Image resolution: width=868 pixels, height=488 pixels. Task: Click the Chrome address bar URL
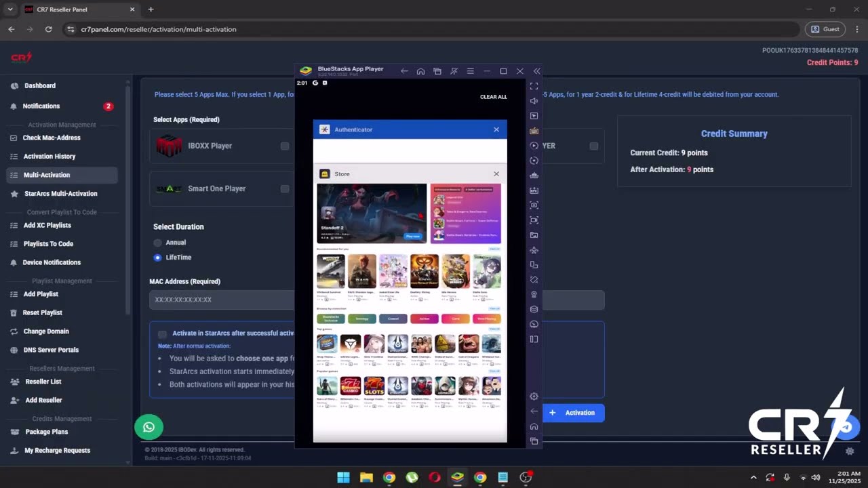[159, 29]
